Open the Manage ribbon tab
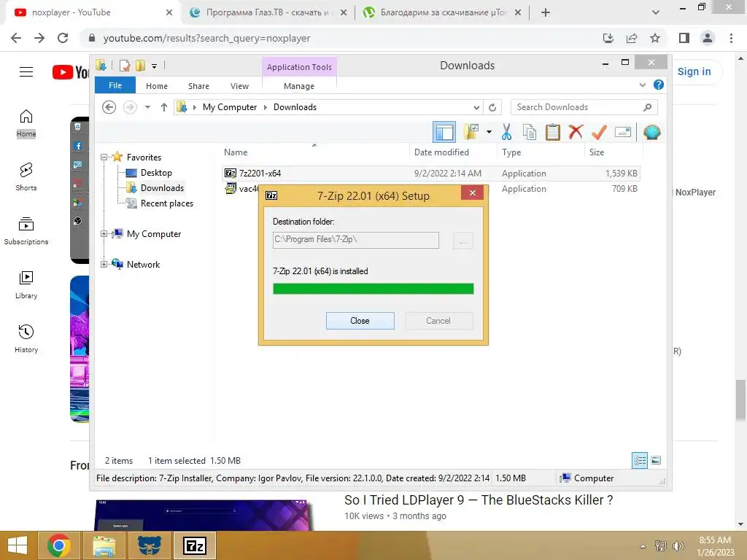747x560 pixels. coord(298,86)
